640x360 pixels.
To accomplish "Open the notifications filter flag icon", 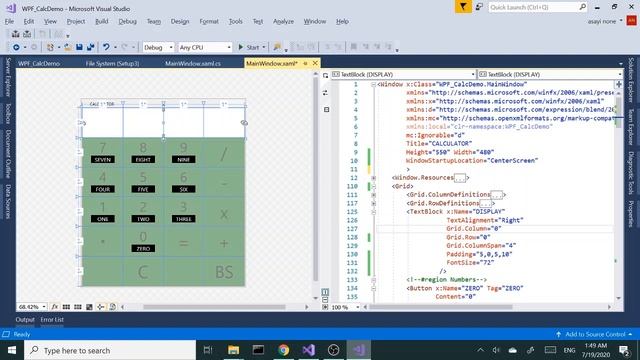I will [463, 7].
